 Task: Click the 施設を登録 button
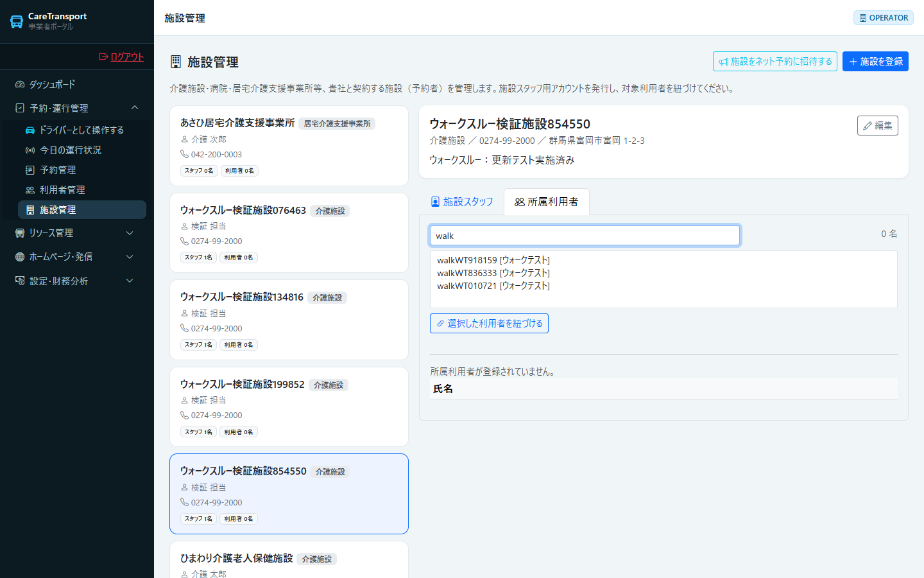coord(875,62)
